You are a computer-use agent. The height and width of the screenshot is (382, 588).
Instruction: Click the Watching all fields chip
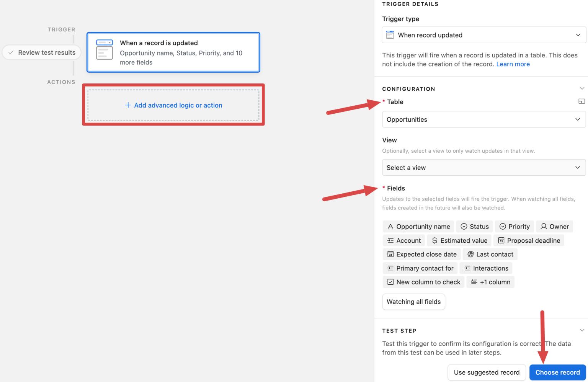coord(413,302)
